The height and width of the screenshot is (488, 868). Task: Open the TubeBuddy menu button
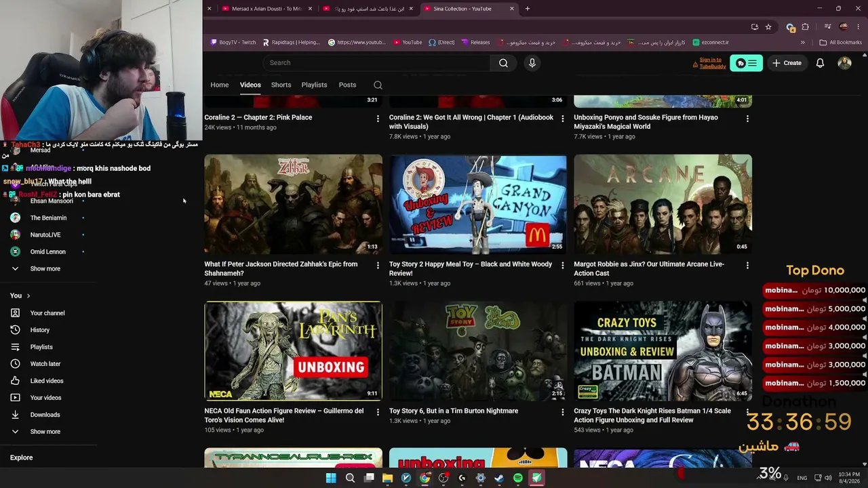[746, 63]
